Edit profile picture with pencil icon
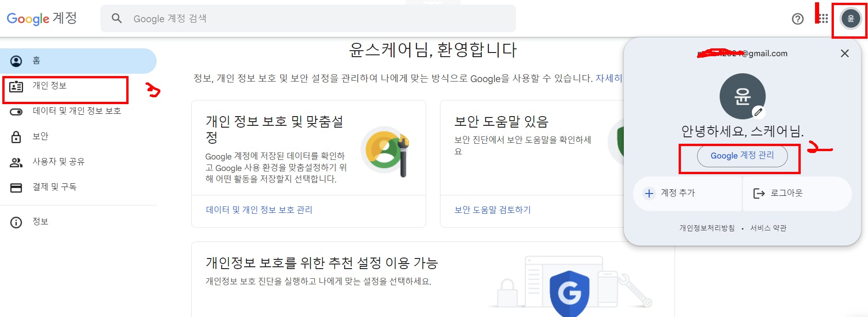This screenshot has height=317, width=868. pyautogui.click(x=758, y=112)
